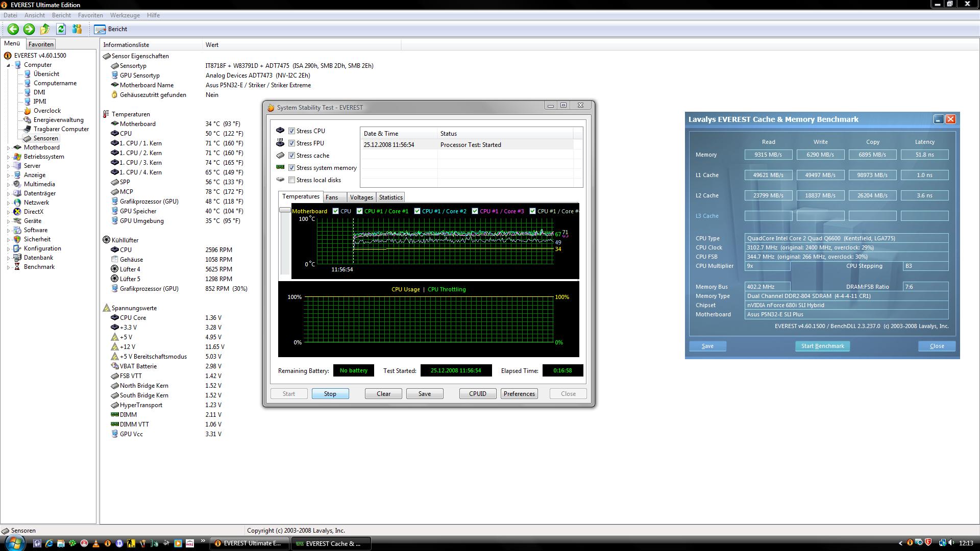Image resolution: width=980 pixels, height=551 pixels.
Task: Select Overclock flame item in tree
Action: click(x=46, y=111)
